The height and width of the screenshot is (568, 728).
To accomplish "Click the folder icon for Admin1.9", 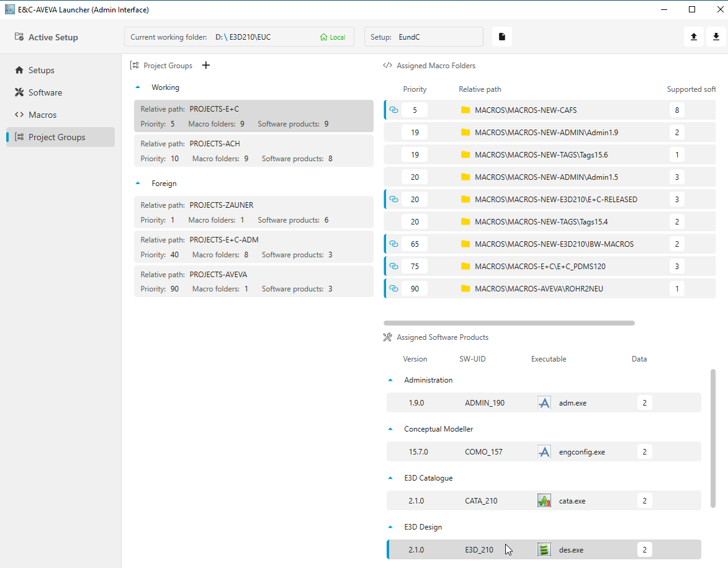I will [465, 132].
